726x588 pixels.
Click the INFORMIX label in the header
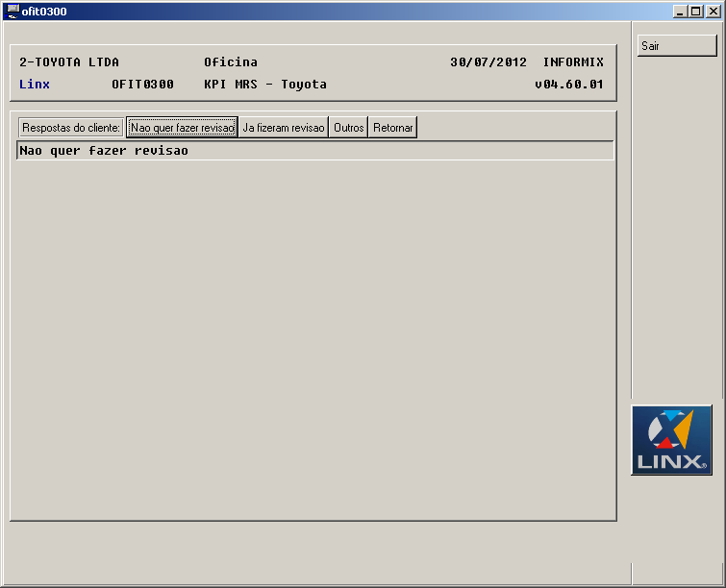click(573, 62)
